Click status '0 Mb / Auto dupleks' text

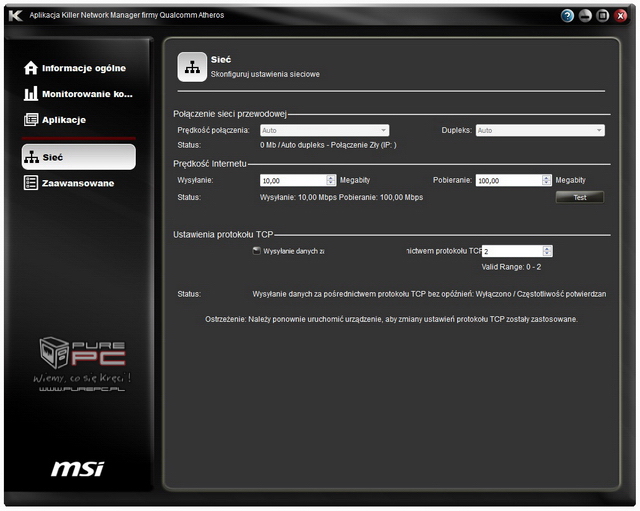point(328,145)
